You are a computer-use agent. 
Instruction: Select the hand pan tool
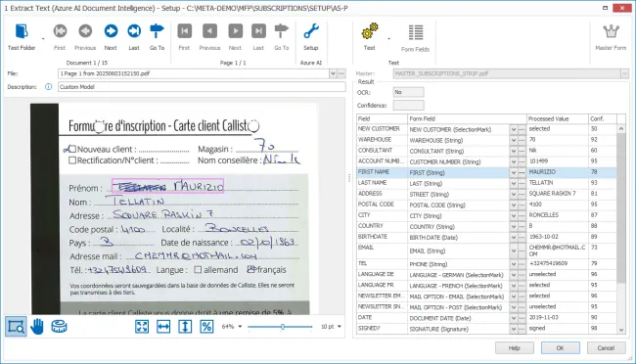coord(37,327)
